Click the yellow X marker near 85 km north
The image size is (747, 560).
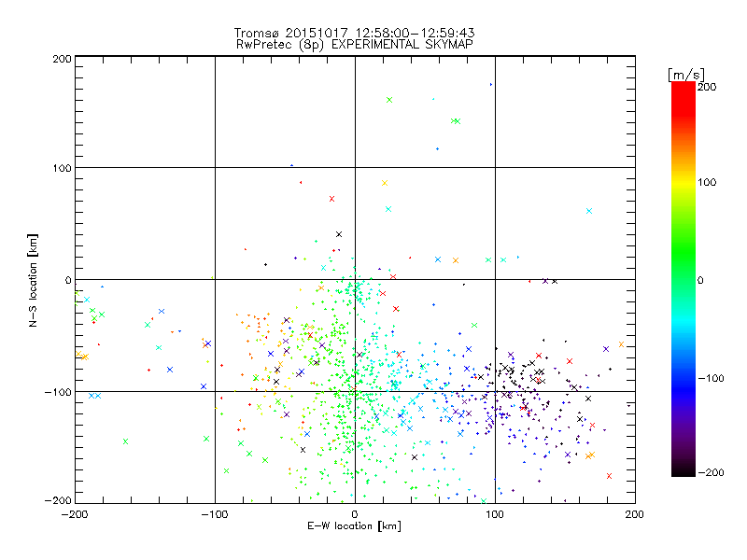pos(385,183)
